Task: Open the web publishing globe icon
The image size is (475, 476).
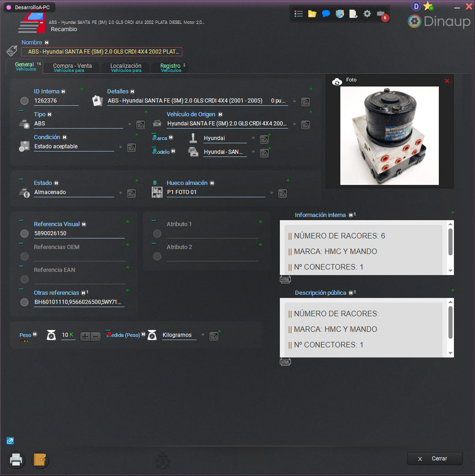Action: [x=340, y=14]
